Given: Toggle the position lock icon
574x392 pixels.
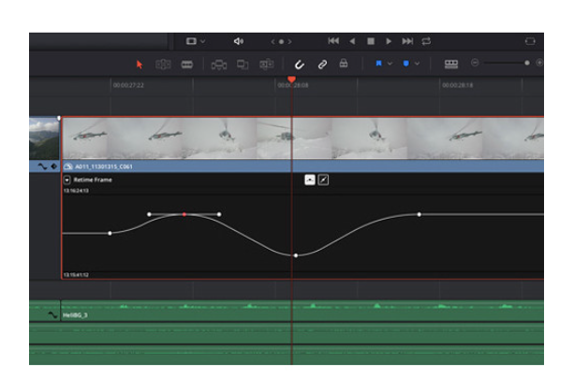Looking at the screenshot, I should [344, 64].
